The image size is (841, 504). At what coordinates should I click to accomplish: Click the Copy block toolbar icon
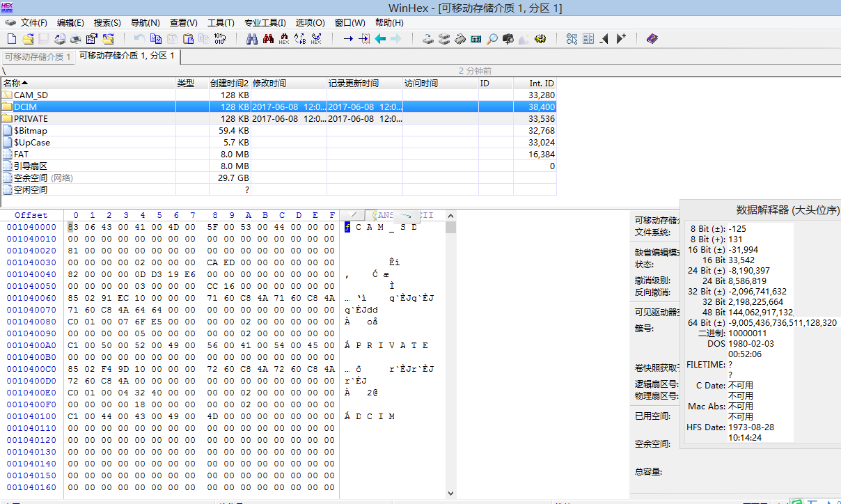tap(156, 39)
